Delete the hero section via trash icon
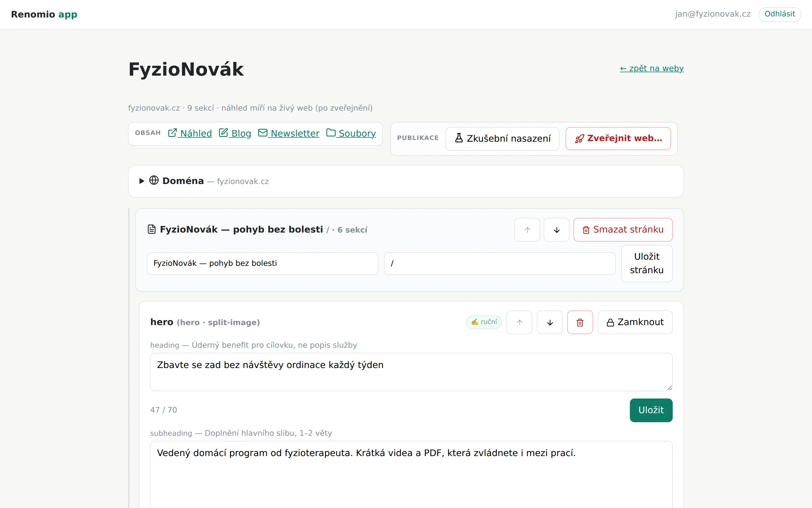 (580, 323)
